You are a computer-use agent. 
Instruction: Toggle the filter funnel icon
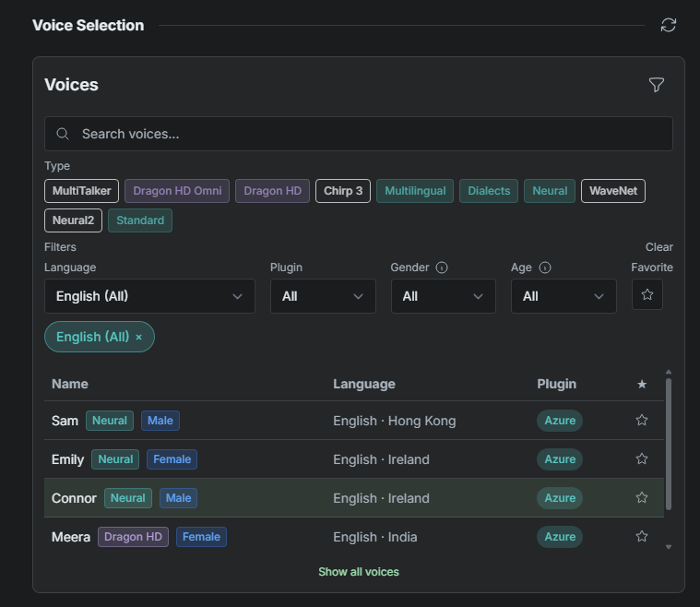[x=657, y=85]
